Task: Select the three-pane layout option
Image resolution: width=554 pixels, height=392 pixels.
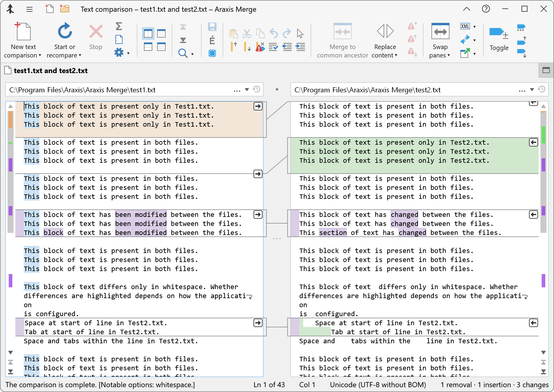Action: (x=162, y=33)
